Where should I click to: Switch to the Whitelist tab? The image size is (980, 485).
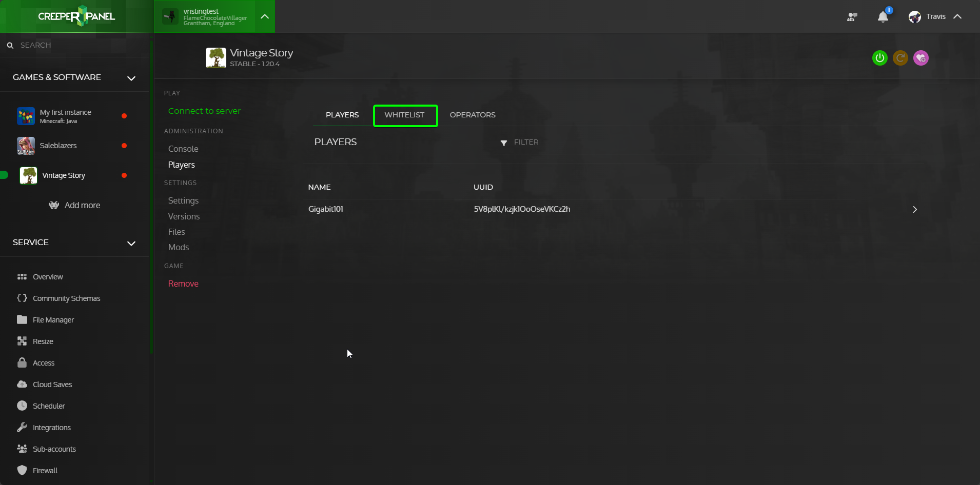405,115
